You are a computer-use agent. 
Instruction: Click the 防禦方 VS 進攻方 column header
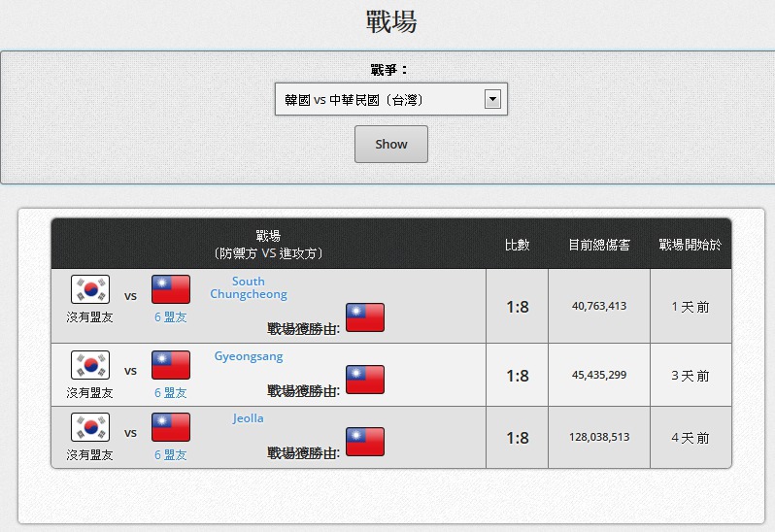click(268, 253)
